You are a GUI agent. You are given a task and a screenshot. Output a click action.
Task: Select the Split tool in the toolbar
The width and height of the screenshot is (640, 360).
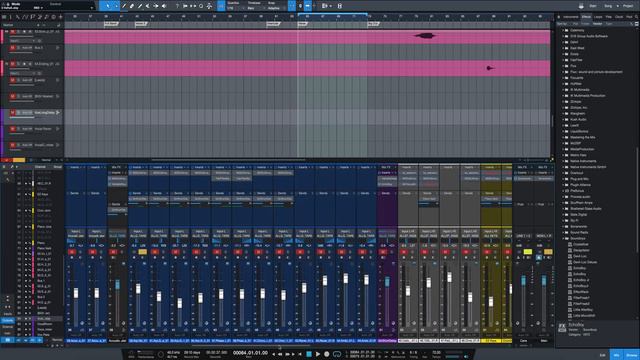(x=124, y=6)
